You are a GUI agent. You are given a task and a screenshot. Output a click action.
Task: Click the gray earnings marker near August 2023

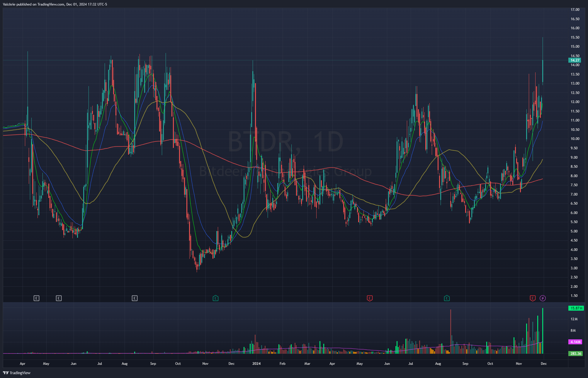coord(135,298)
